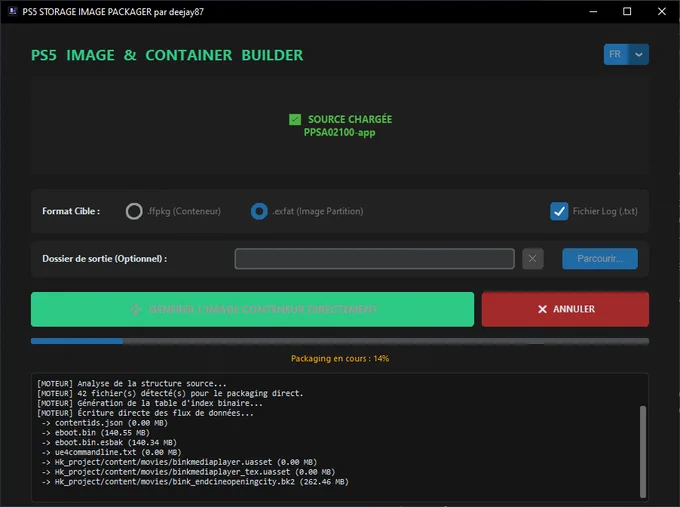Toggle the Fichier Log (.txt) checkbox
680x507 pixels.
(x=559, y=211)
